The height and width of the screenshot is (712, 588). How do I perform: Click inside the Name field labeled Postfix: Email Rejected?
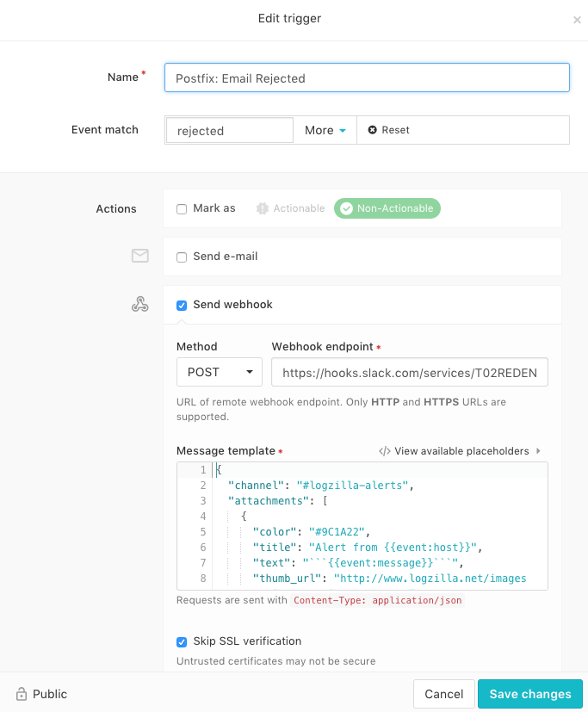click(367, 77)
